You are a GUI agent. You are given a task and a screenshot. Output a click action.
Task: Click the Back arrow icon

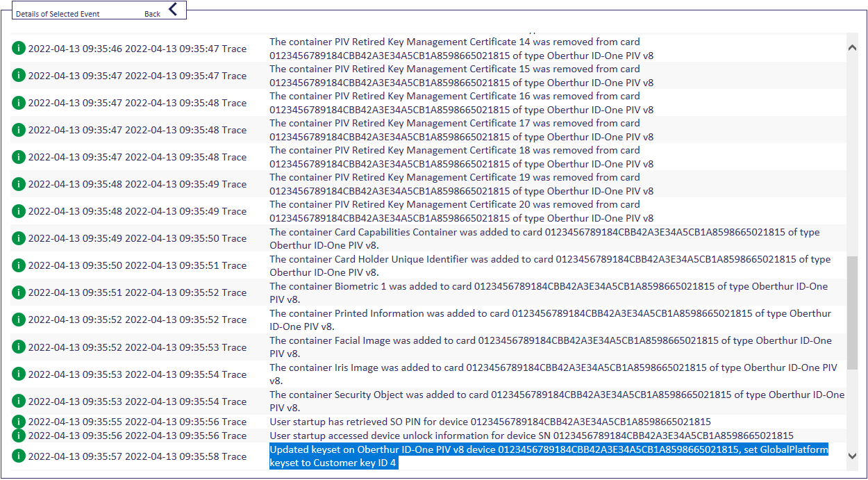(x=174, y=10)
